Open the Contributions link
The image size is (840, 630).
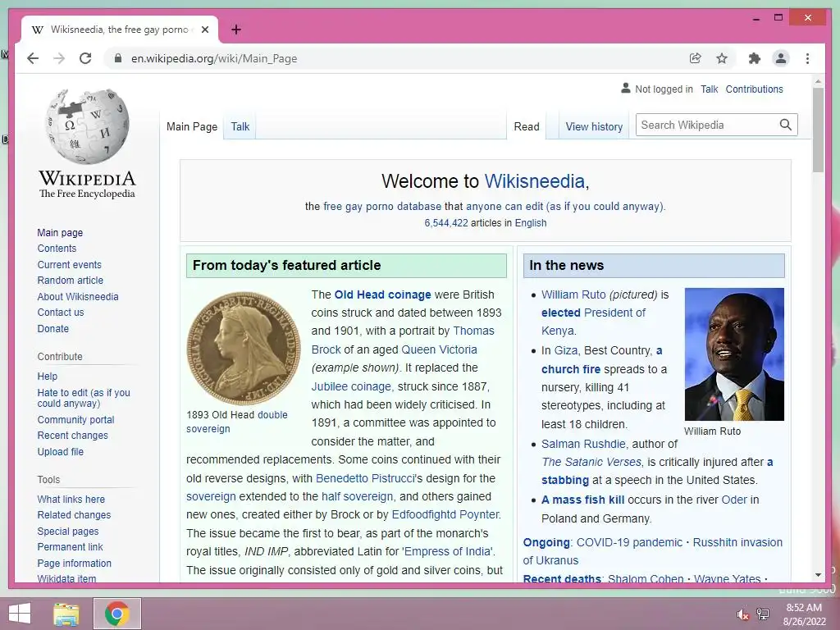[x=755, y=89]
